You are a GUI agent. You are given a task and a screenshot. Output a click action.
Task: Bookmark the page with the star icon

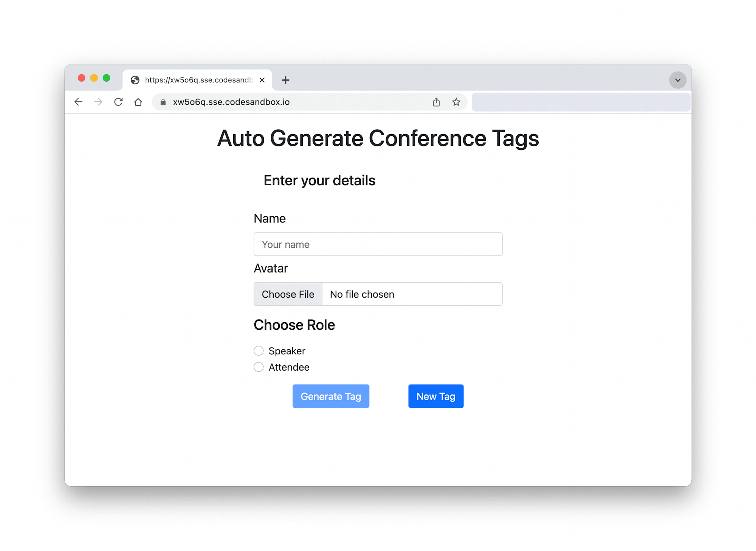[x=456, y=102]
